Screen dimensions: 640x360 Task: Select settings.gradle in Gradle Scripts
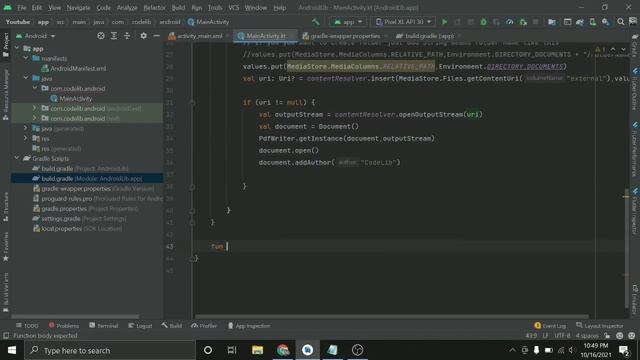[78, 219]
